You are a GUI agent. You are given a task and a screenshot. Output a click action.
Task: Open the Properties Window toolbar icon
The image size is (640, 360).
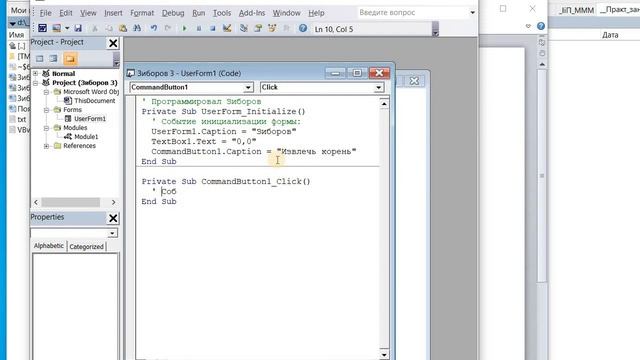click(x=258, y=28)
